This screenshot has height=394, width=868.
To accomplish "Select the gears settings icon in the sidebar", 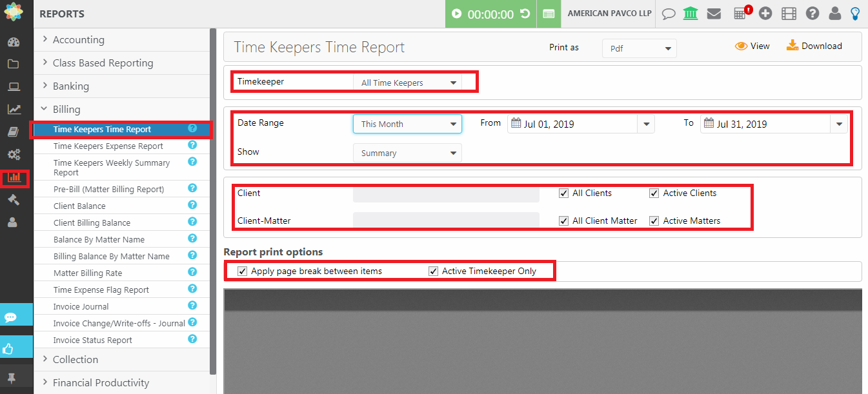I will point(15,154).
